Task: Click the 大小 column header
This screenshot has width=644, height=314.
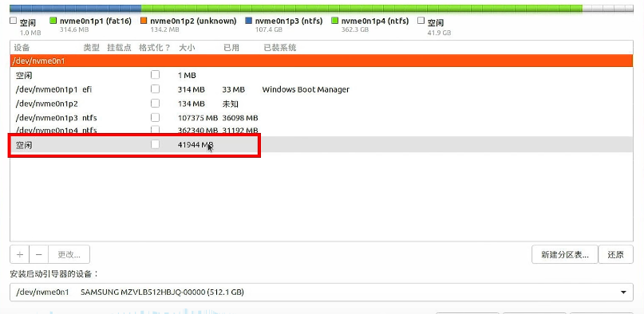Action: pyautogui.click(x=187, y=48)
